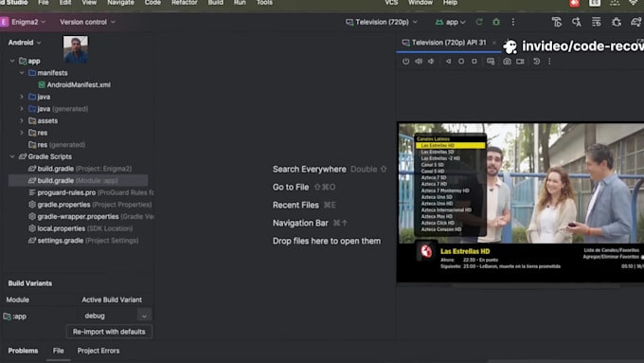This screenshot has height=363, width=644.
Task: Click the layout lines icon in top toolbar
Action: click(x=597, y=22)
